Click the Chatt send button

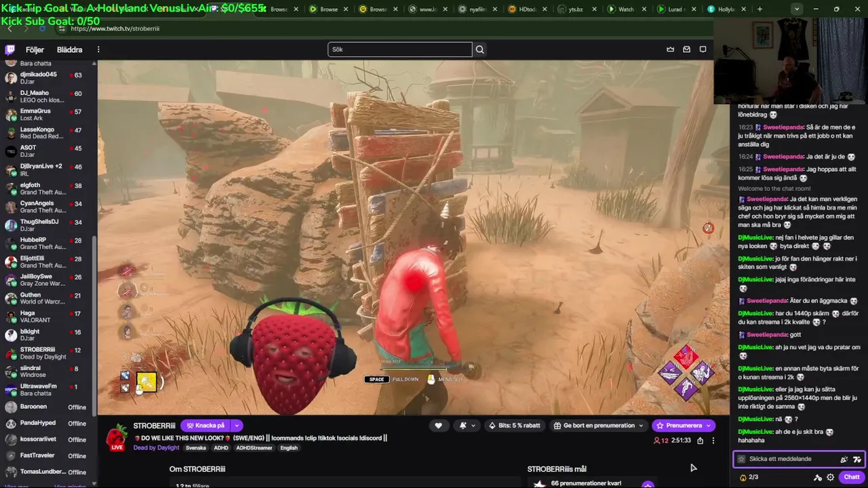tap(852, 477)
